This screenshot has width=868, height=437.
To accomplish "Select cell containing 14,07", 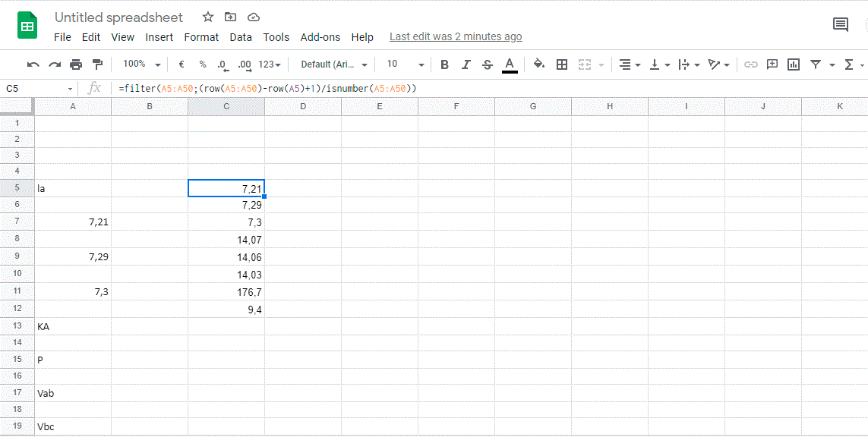I will click(x=226, y=240).
